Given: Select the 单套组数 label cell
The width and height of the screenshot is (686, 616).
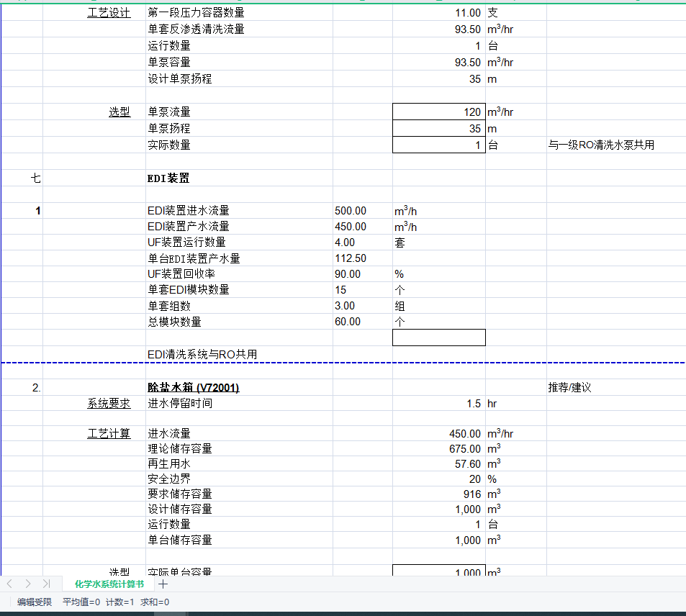Looking at the screenshot, I should 239,306.
